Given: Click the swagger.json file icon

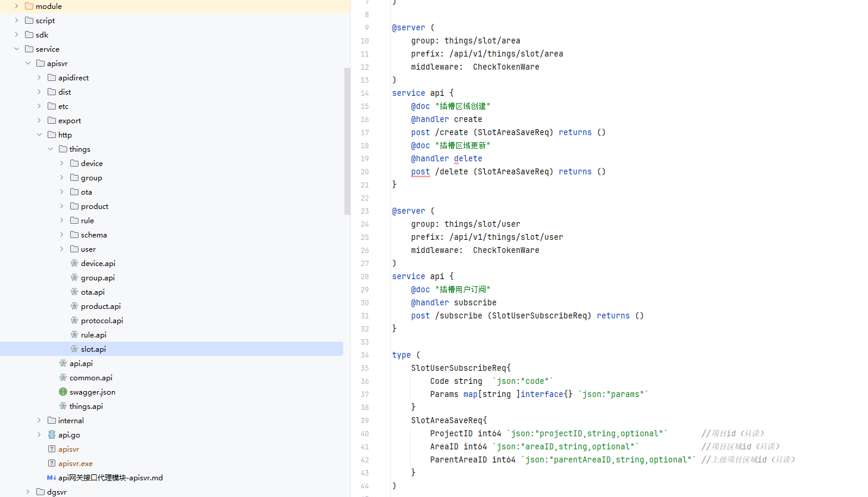Looking at the screenshot, I should click(63, 392).
